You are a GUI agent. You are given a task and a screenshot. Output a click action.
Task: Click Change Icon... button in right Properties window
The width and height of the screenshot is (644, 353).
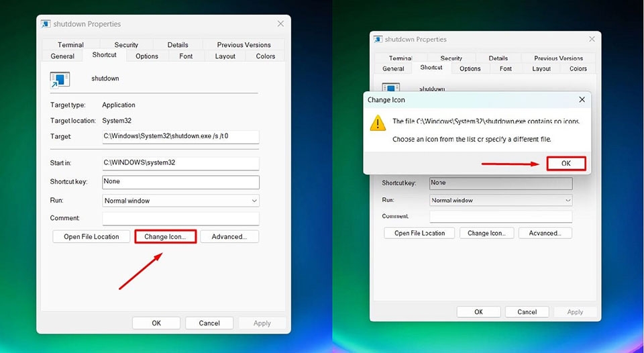coord(487,233)
